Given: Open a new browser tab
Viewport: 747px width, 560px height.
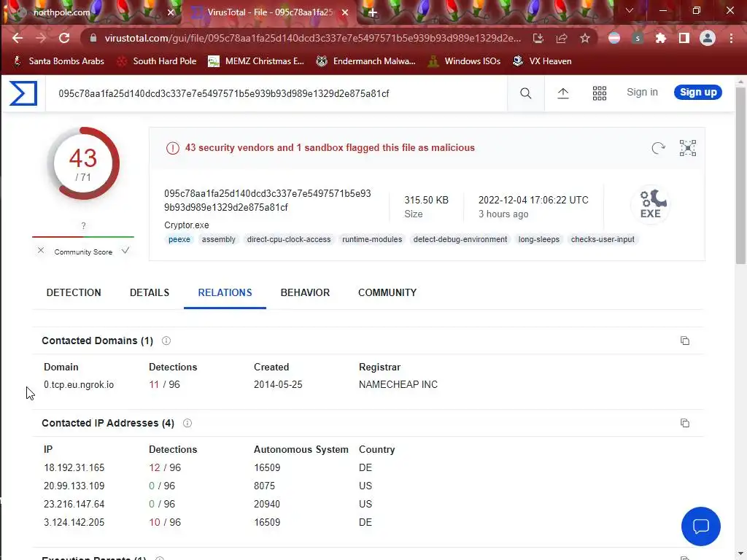Looking at the screenshot, I should (x=373, y=13).
